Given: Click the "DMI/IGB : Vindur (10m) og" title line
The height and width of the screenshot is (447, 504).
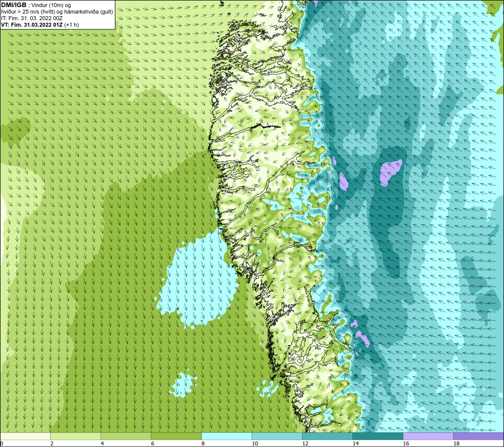Looking at the screenshot, I should [36, 5].
